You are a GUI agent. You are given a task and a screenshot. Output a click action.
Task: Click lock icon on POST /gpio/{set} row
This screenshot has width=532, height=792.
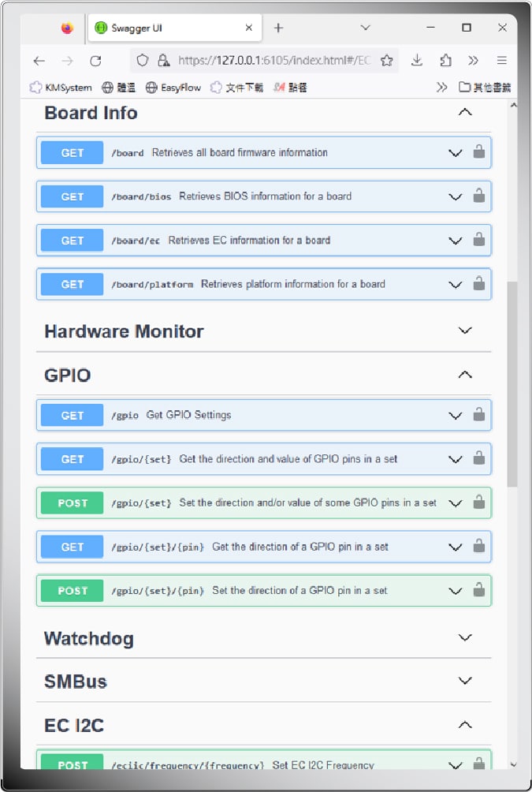[478, 502]
